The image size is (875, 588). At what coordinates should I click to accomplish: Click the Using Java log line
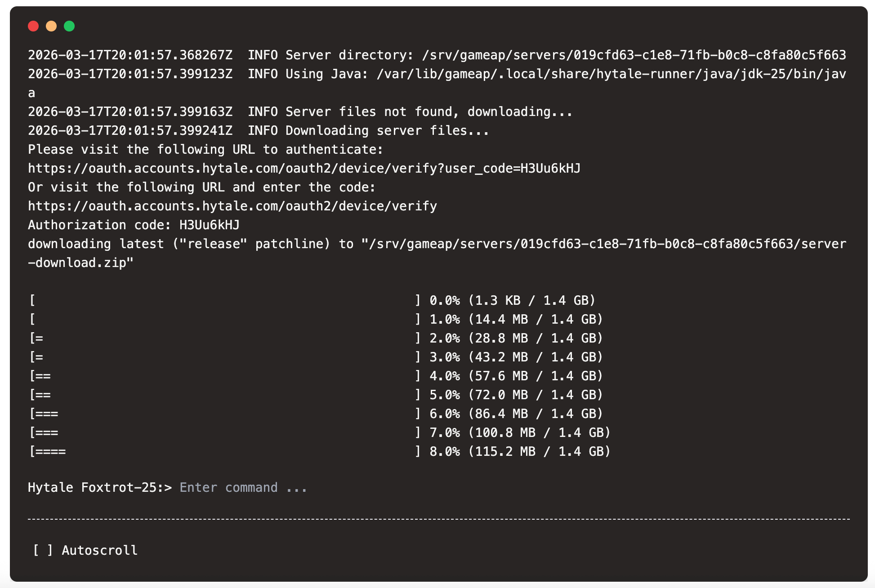coord(437,74)
